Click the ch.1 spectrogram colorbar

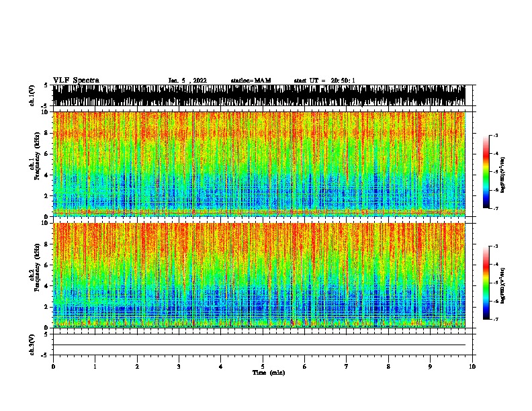point(486,172)
